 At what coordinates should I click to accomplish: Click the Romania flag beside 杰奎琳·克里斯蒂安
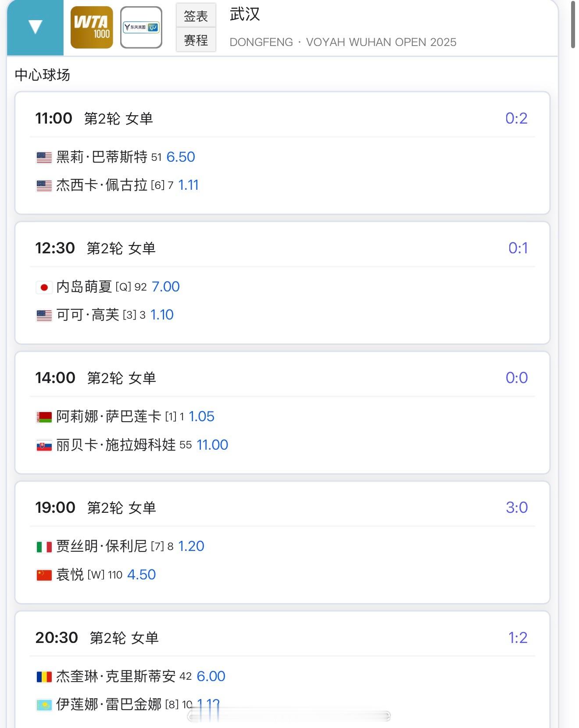[x=44, y=677]
